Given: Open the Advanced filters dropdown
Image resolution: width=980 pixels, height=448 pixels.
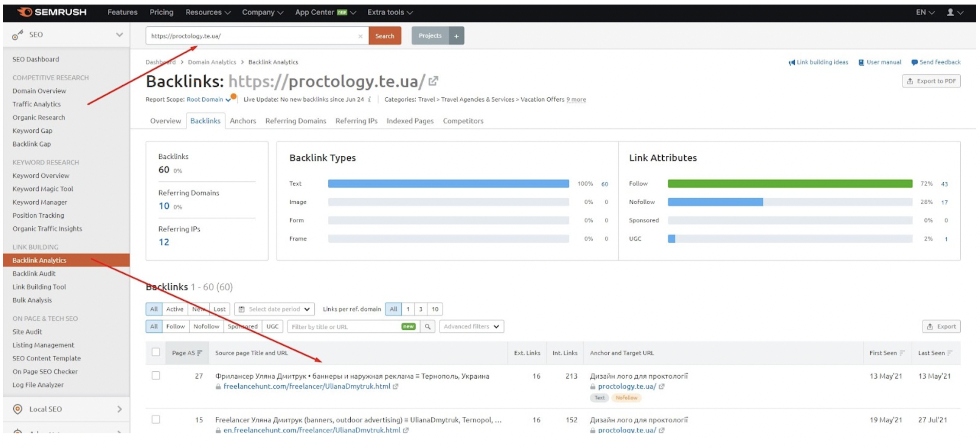Looking at the screenshot, I should 471,327.
